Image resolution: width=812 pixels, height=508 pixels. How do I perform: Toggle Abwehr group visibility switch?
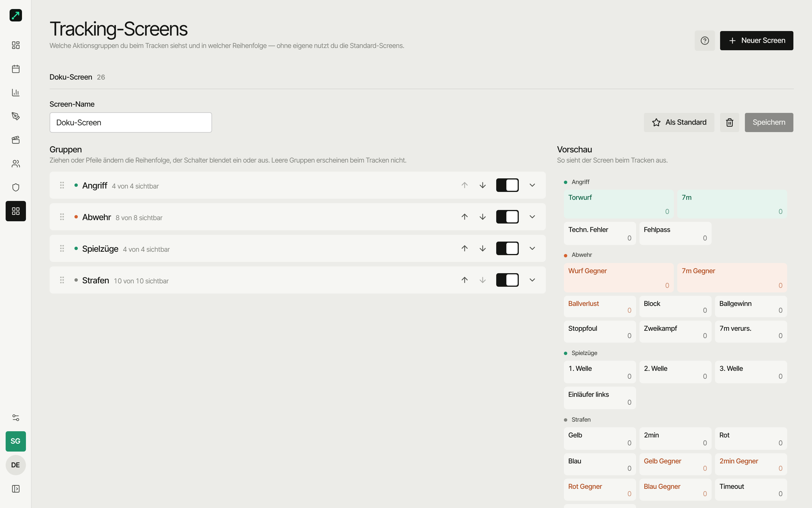(507, 217)
